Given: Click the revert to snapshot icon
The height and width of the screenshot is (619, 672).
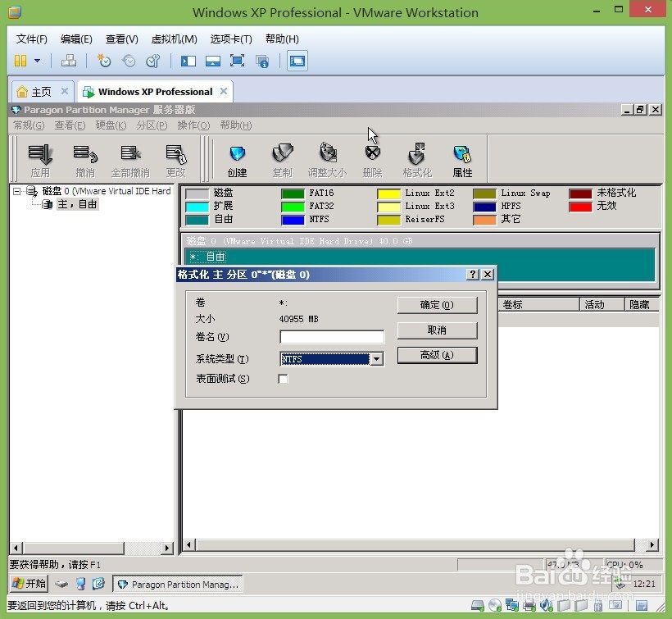Looking at the screenshot, I should (x=129, y=61).
